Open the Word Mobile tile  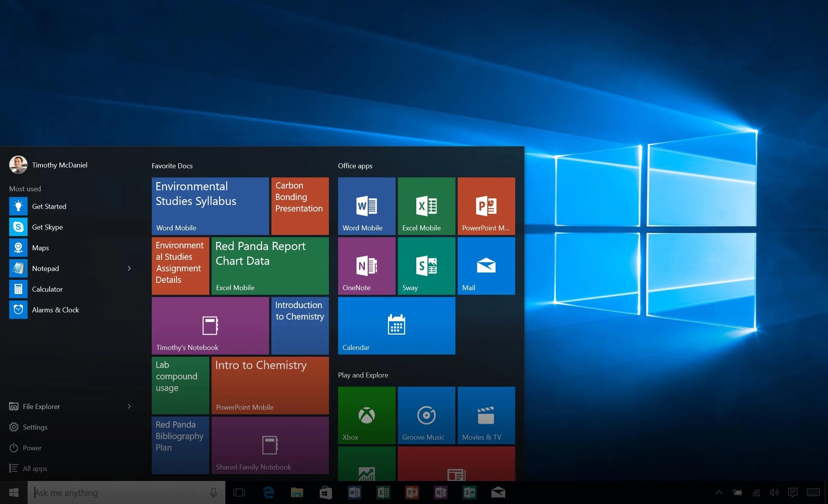[366, 206]
